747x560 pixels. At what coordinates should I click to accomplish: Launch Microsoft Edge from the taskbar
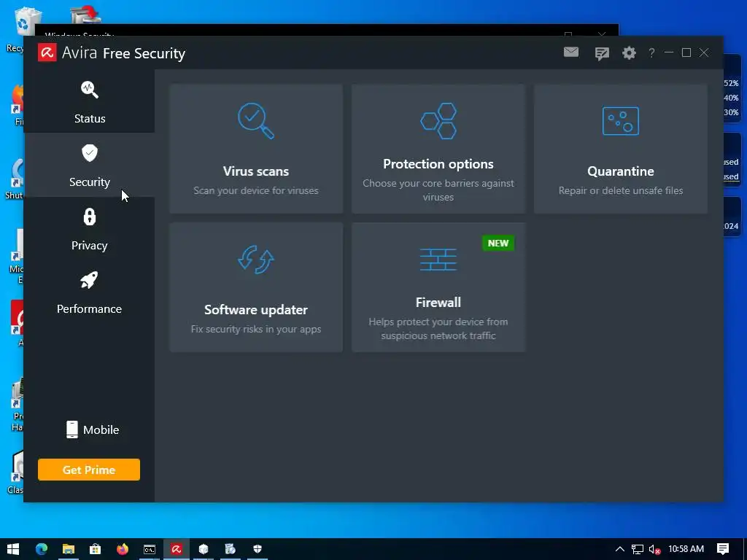tap(42, 549)
